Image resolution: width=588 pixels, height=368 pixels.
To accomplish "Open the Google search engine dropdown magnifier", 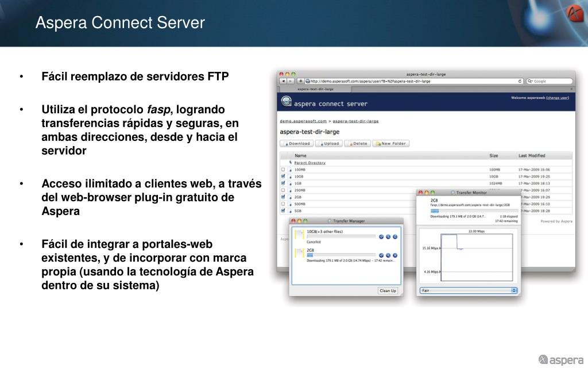I will tap(530, 81).
